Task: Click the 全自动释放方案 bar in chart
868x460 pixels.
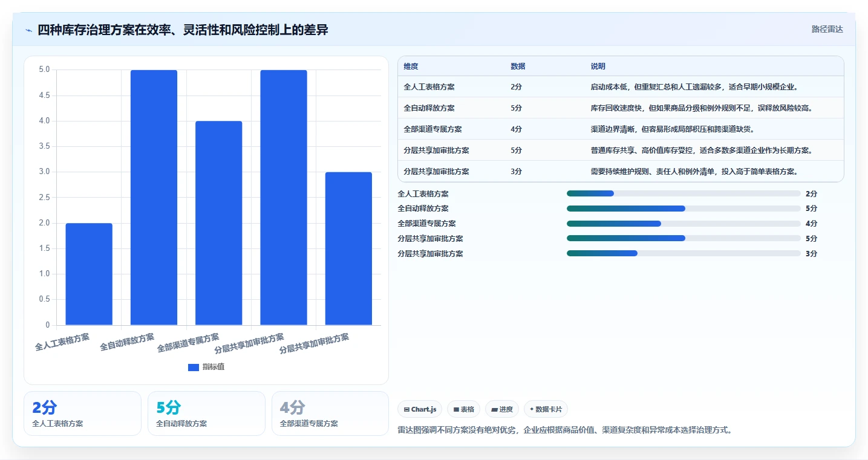Action: tap(154, 198)
